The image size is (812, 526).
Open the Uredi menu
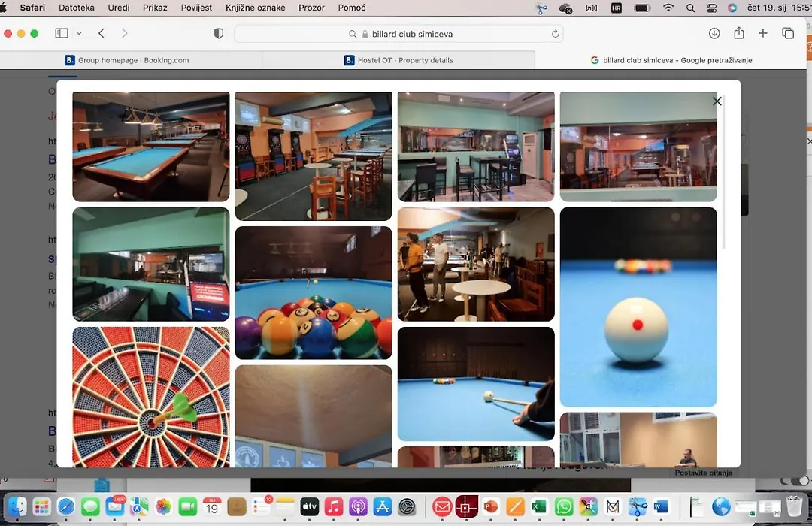pyautogui.click(x=119, y=8)
